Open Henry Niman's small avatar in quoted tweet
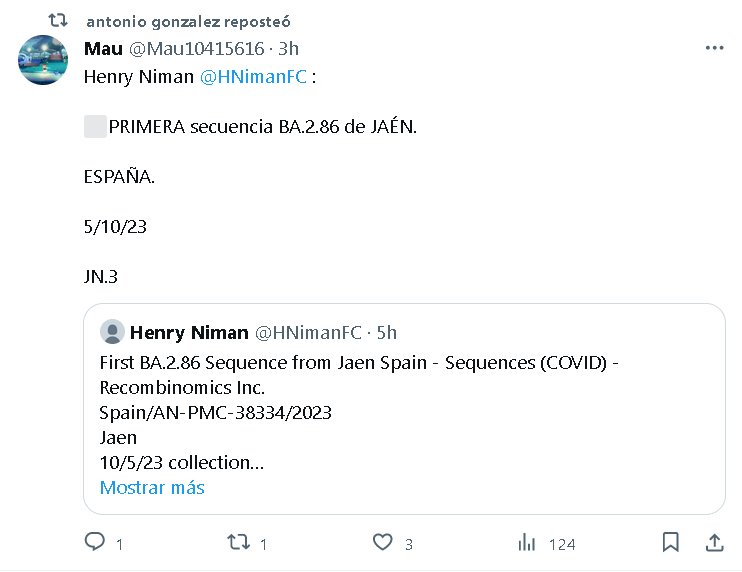742x572 pixels. [113, 332]
